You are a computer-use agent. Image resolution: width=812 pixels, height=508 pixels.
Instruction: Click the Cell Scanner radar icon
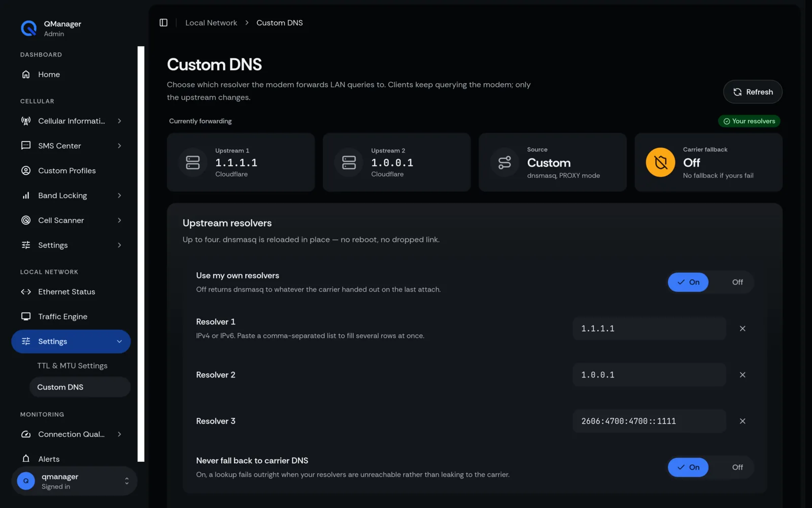(26, 220)
